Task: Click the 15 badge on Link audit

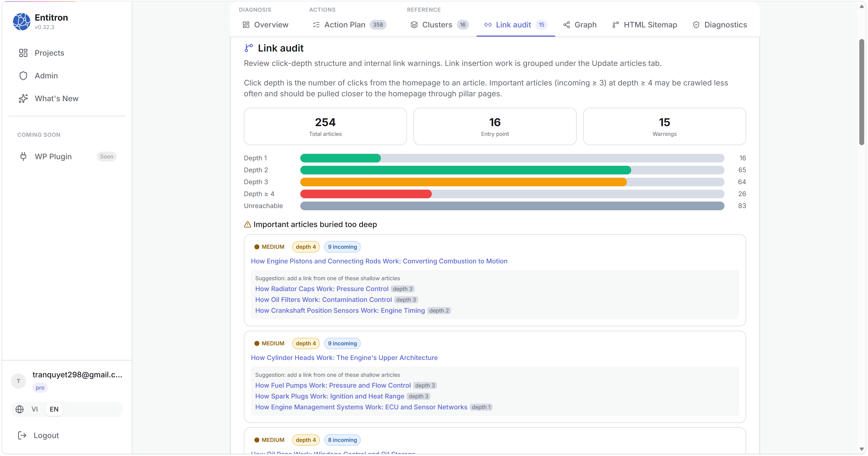Action: click(541, 25)
